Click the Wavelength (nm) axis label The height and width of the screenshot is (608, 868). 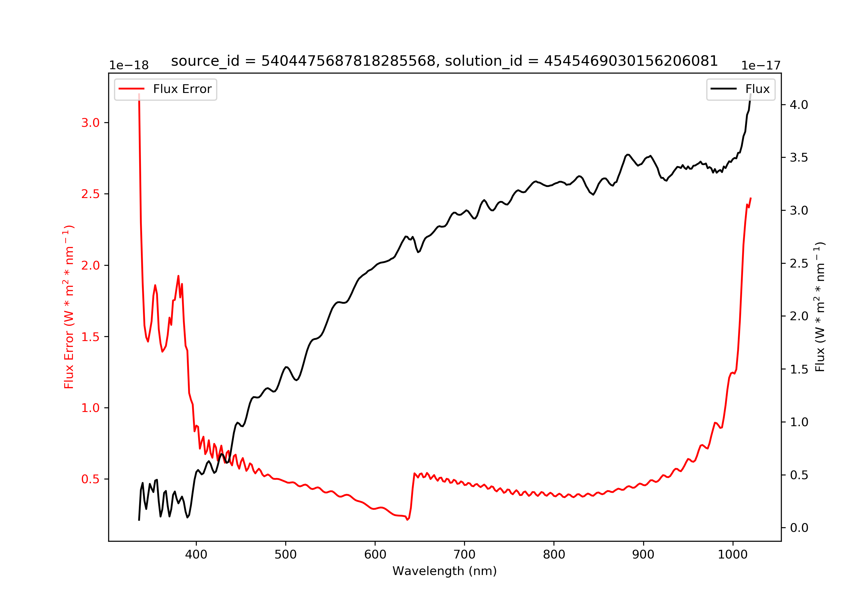[x=445, y=571]
